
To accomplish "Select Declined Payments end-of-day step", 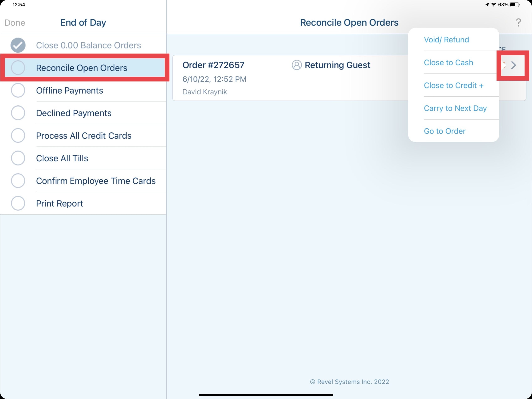I will (x=73, y=113).
